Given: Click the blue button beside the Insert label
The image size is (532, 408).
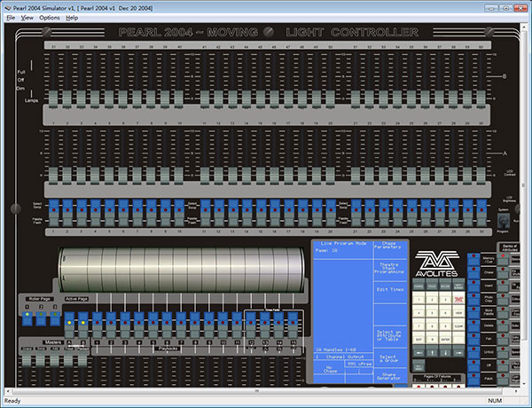Looking at the screenshot, I should [x=473, y=286].
